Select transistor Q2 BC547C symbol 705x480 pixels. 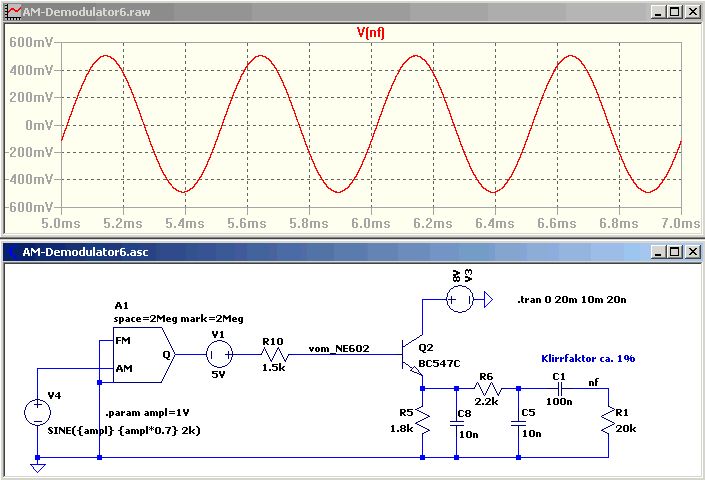tap(413, 355)
